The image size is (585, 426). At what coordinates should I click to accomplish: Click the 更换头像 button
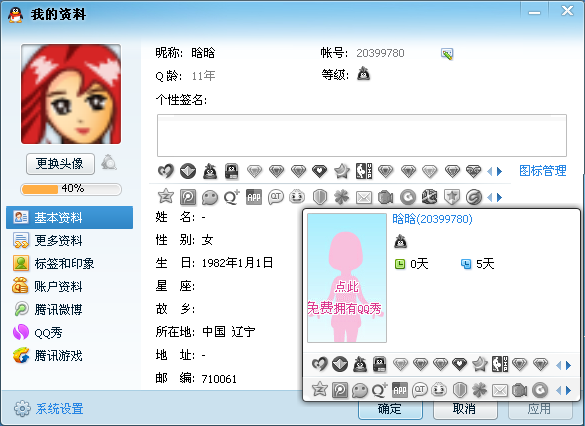point(60,164)
